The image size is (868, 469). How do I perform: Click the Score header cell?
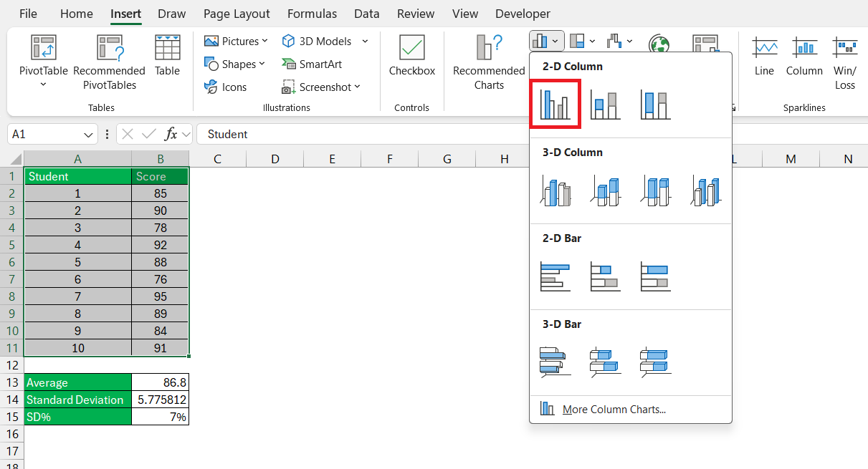point(160,176)
